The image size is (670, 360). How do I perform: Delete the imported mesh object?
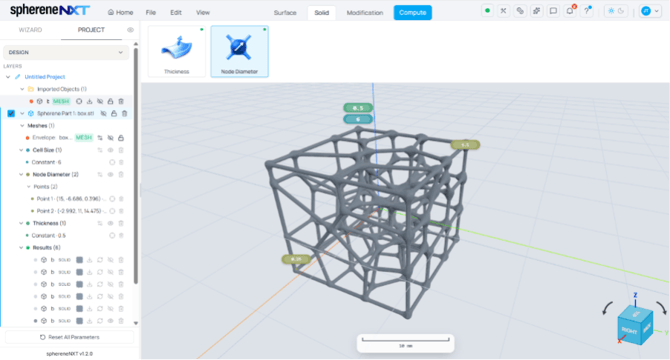tap(121, 101)
